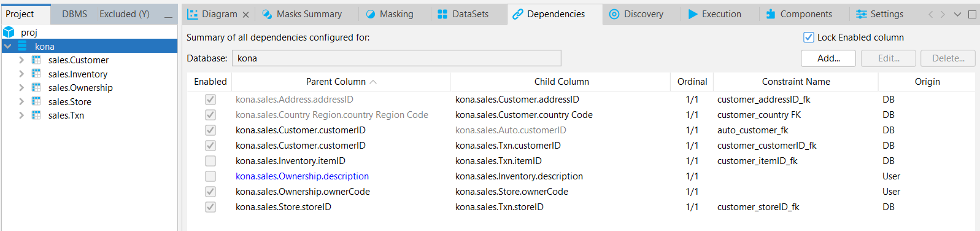This screenshot has width=980, height=231.
Task: Sort by Parent Column header arrow
Action: pos(373,82)
